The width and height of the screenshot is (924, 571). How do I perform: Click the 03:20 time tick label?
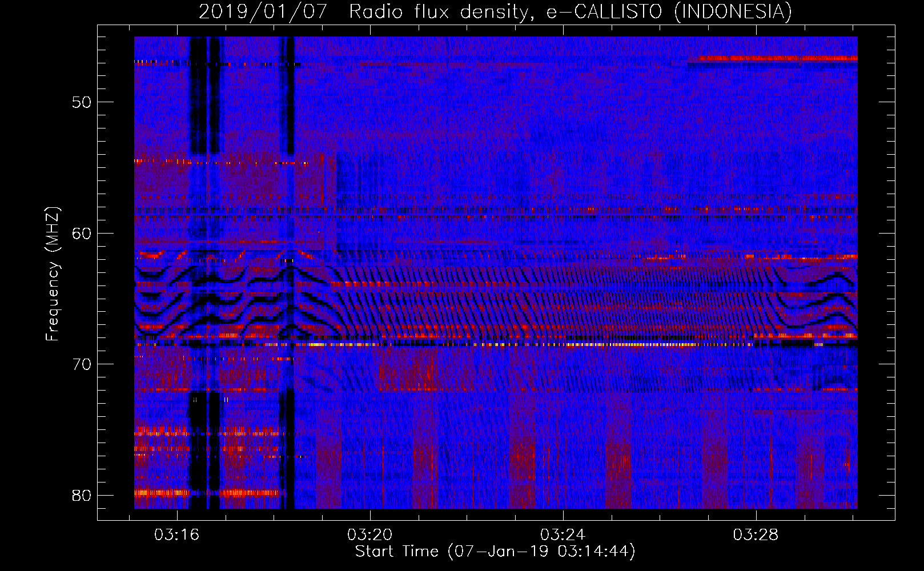(x=369, y=535)
